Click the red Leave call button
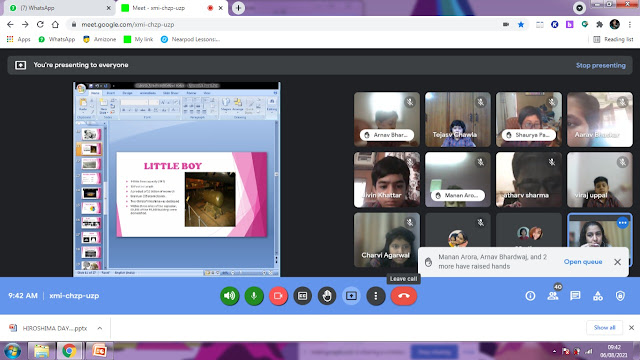640x360 pixels. pyautogui.click(x=404, y=296)
